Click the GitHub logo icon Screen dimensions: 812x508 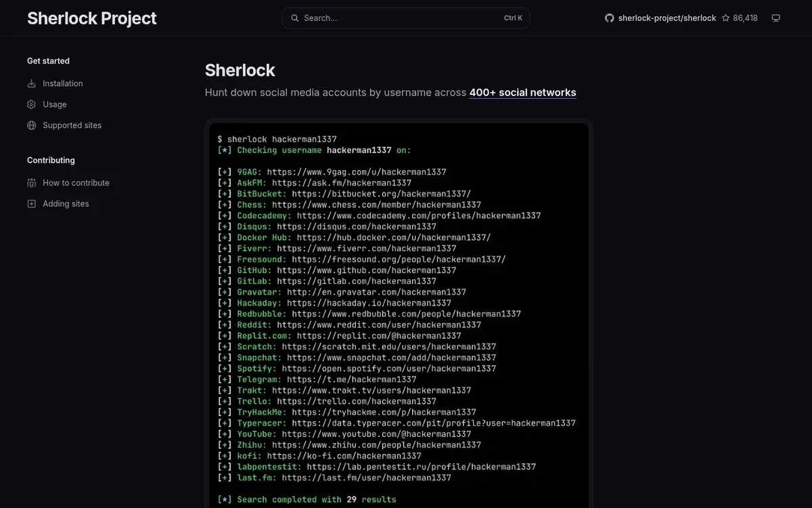(609, 18)
